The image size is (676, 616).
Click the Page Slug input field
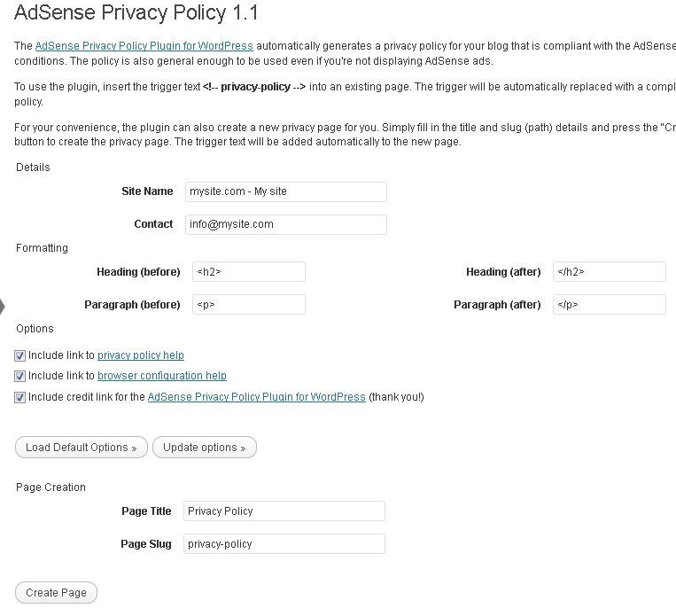(x=284, y=544)
